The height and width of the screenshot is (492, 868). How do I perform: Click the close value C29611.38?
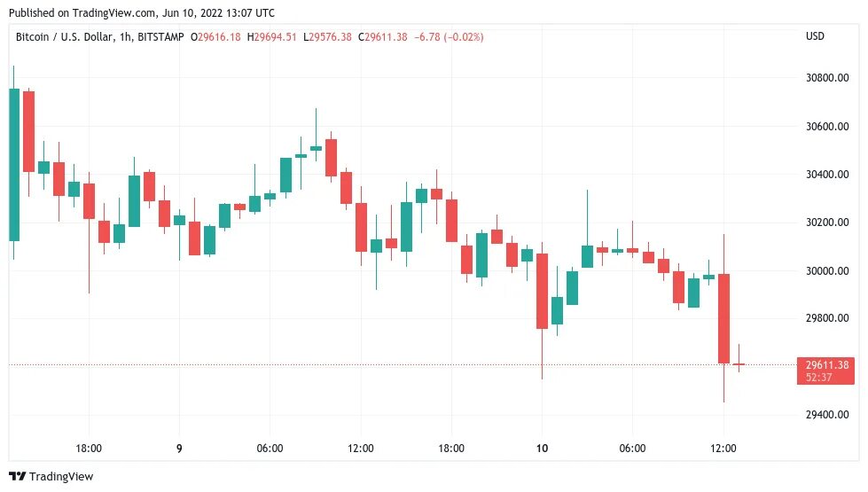click(382, 37)
